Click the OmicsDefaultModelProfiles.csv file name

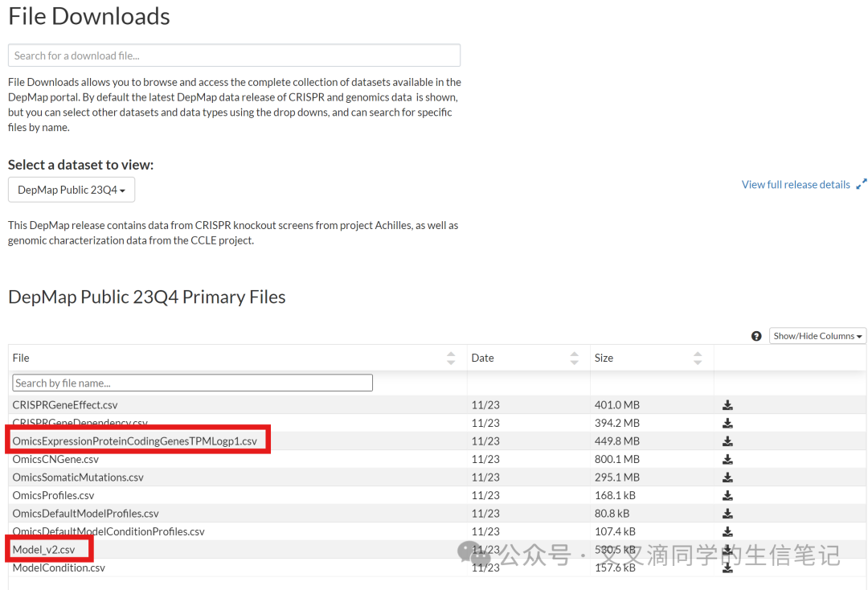coord(85,514)
